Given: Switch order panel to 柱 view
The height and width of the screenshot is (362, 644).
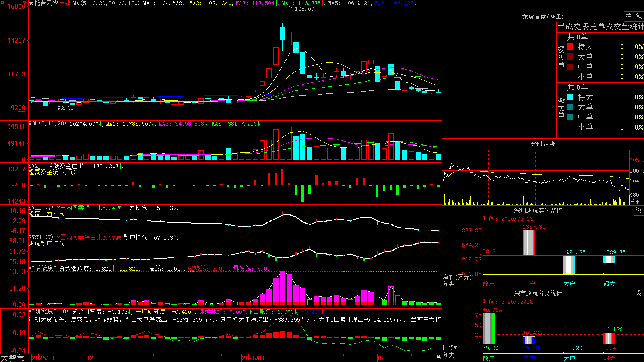Looking at the screenshot, I should (x=629, y=16).
